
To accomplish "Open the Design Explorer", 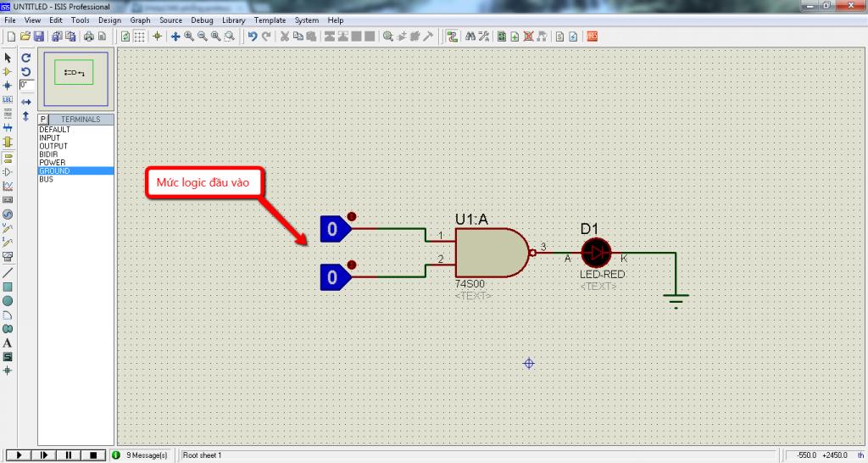I will 502,36.
